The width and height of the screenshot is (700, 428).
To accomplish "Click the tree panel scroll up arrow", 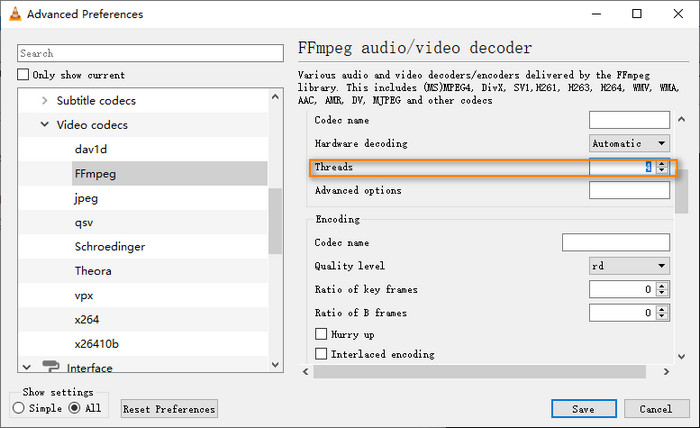I will tap(275, 96).
